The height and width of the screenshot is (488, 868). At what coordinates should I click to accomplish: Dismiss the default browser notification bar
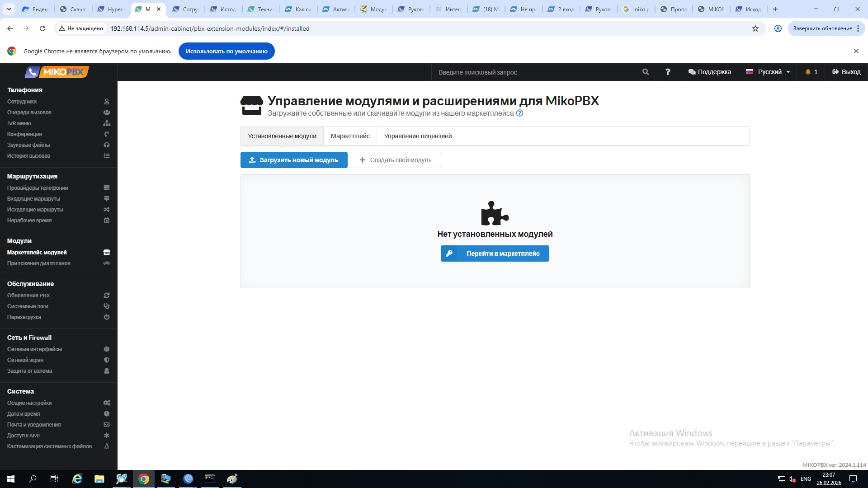pyautogui.click(x=856, y=51)
